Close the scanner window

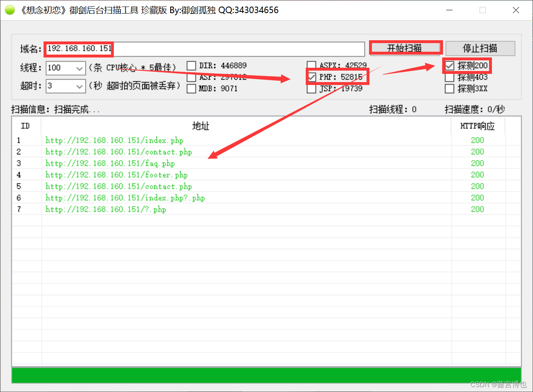coord(516,10)
